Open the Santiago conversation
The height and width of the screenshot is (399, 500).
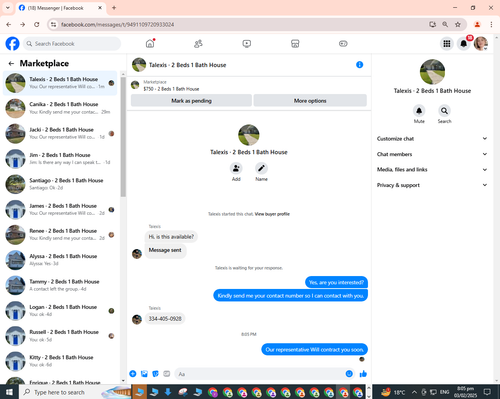tap(60, 184)
